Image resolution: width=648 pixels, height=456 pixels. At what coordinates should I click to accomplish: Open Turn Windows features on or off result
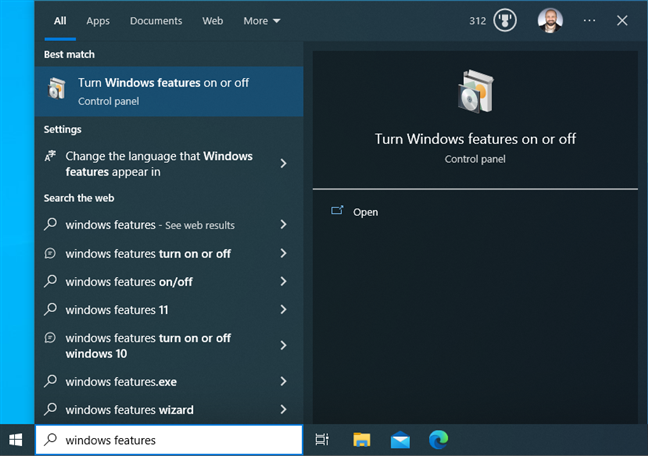(169, 91)
